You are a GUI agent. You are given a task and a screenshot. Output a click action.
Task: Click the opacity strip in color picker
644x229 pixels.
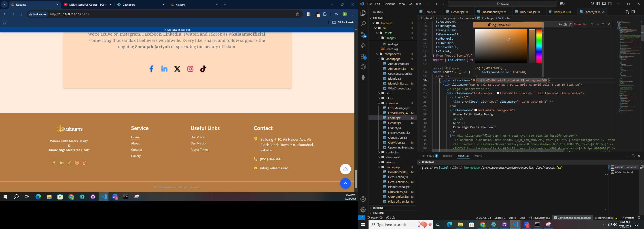532,46
